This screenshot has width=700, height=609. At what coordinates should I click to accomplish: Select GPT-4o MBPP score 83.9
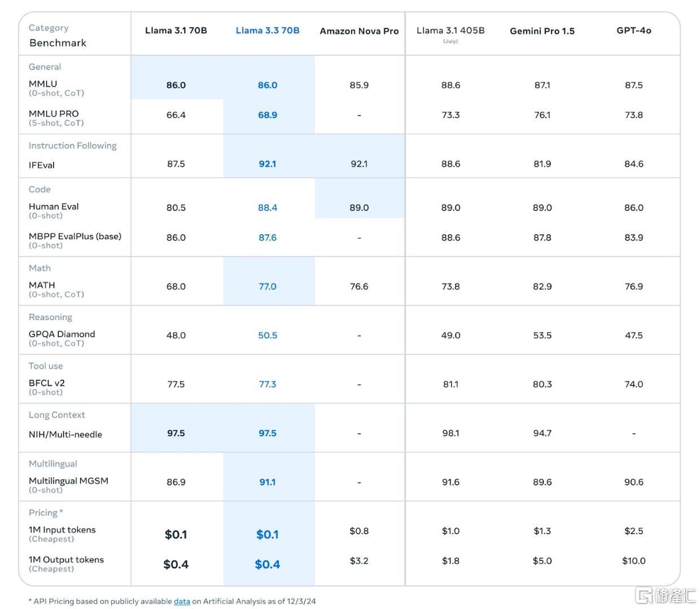coord(634,238)
